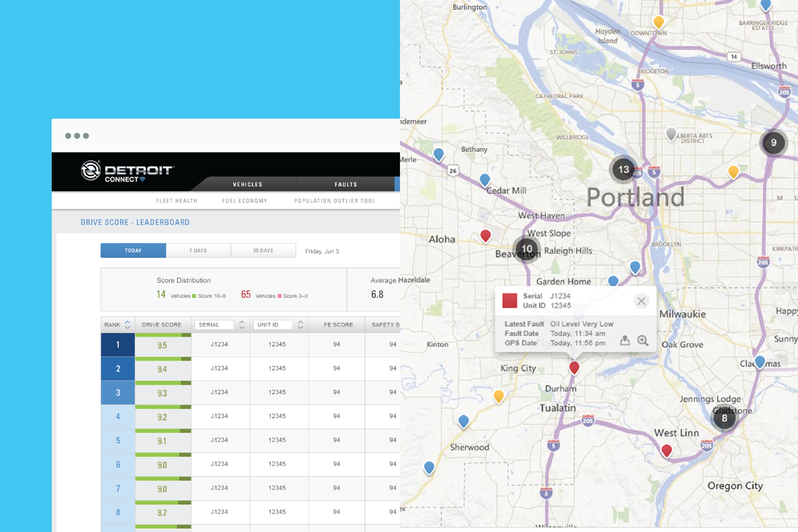Open the VEHICLES tab
The image size is (798, 532).
pyautogui.click(x=247, y=184)
